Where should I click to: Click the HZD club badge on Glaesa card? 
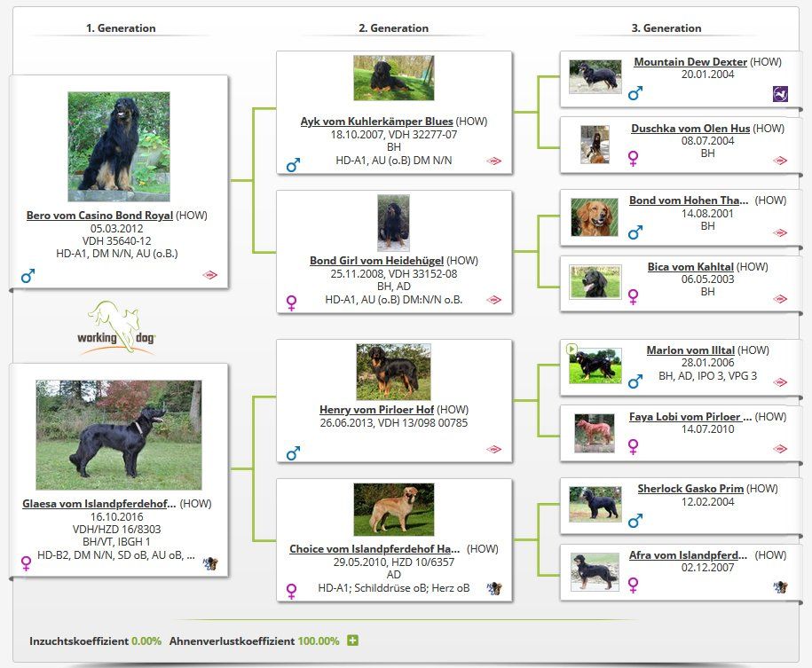[209, 563]
